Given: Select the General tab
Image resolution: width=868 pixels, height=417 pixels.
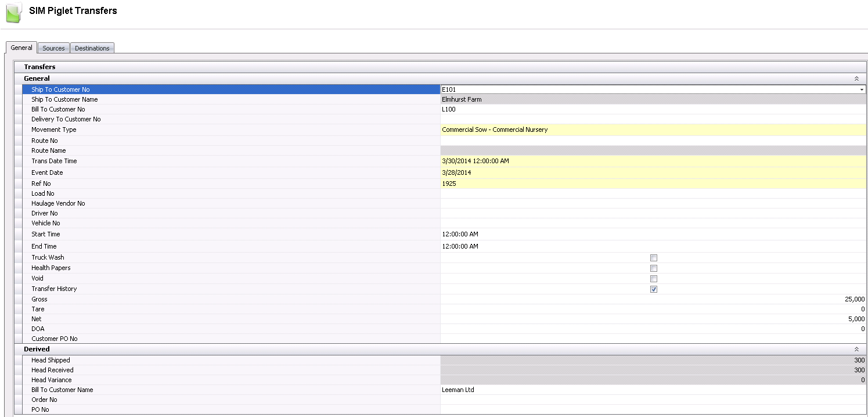Looking at the screenshot, I should (x=21, y=48).
